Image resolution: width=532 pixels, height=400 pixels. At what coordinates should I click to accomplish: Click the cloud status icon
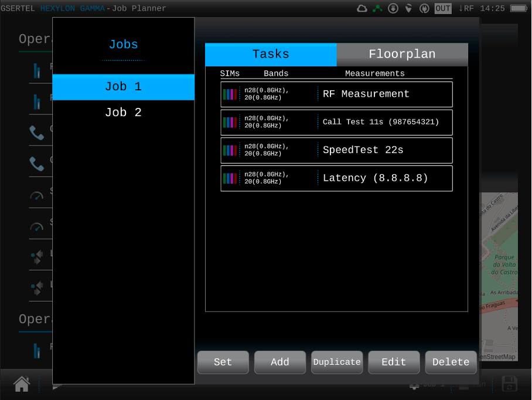(362, 8)
